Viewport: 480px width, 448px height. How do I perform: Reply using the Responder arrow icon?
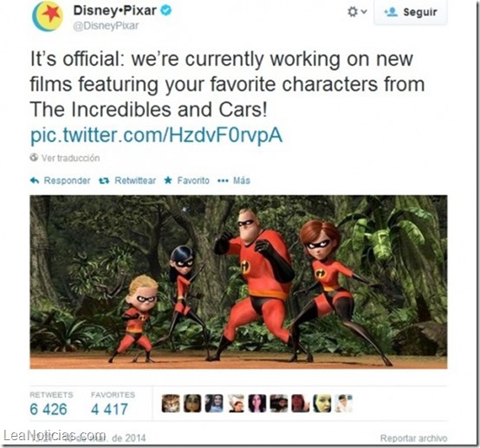35,180
